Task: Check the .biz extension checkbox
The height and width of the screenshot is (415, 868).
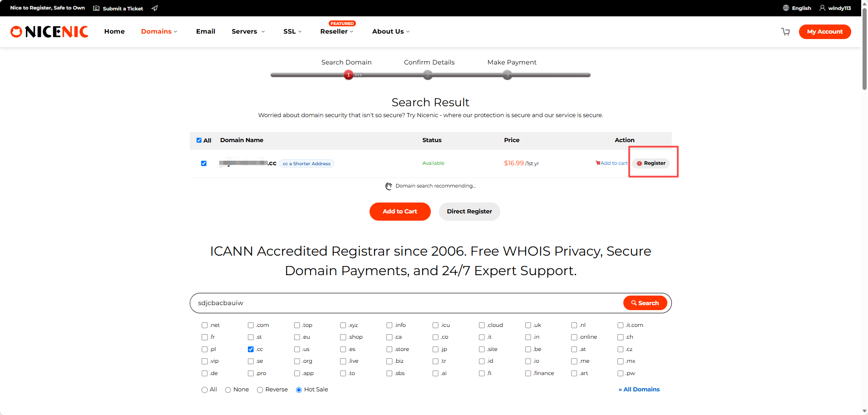Action: 390,361
